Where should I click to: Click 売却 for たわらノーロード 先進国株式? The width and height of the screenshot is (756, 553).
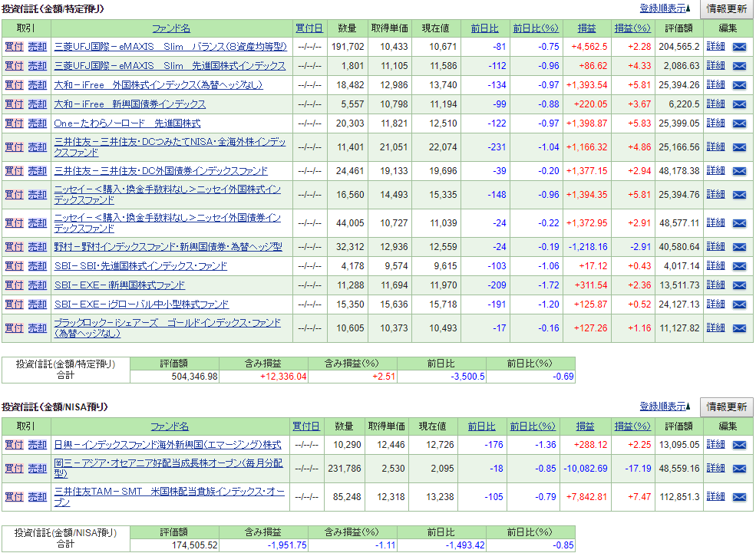coord(37,123)
